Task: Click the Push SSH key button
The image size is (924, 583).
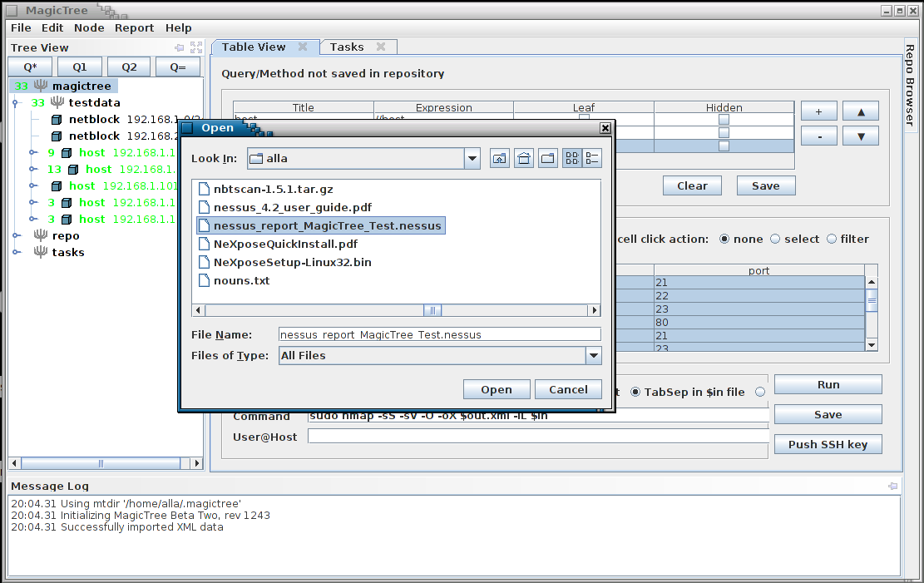Action: [x=828, y=444]
